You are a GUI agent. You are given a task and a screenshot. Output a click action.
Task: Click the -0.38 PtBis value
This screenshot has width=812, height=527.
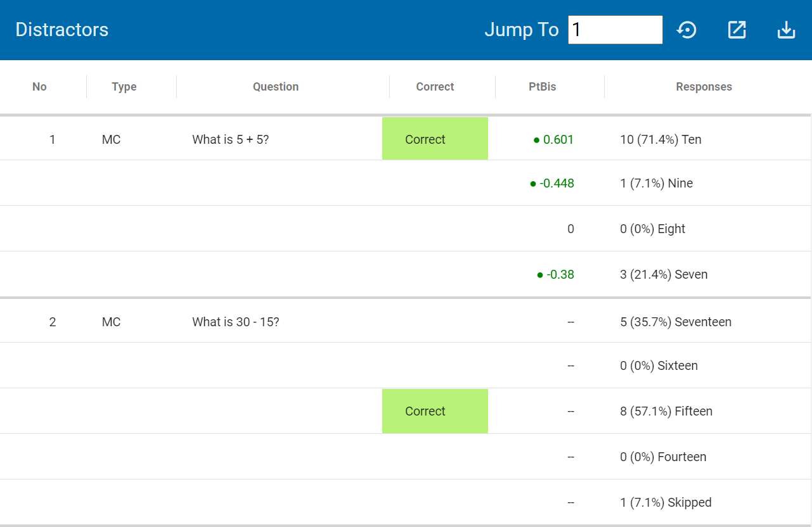(560, 274)
